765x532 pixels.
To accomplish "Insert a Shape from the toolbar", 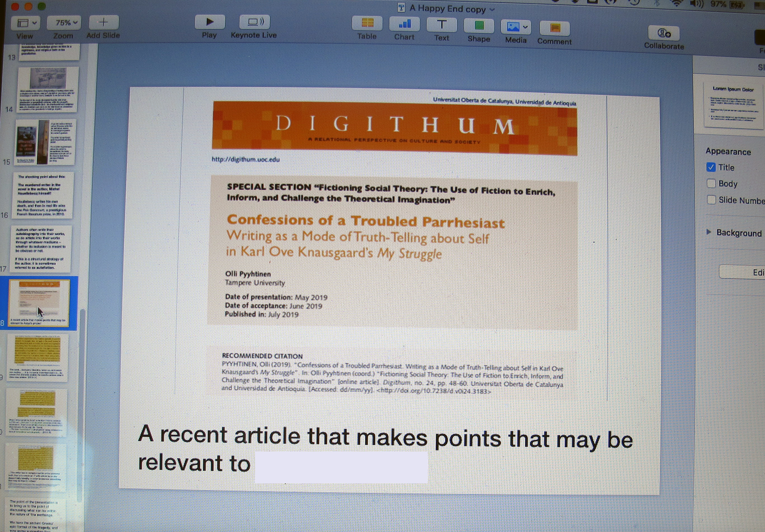I will (479, 26).
